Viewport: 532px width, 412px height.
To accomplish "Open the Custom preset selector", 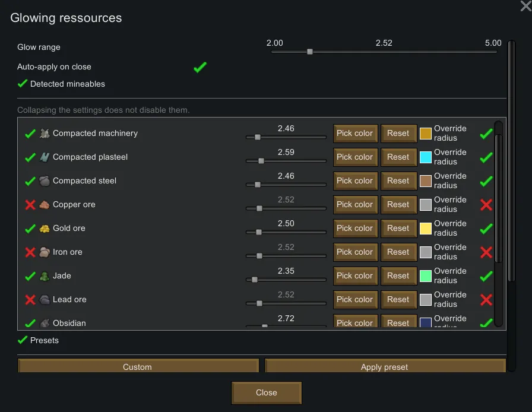I will click(x=138, y=366).
